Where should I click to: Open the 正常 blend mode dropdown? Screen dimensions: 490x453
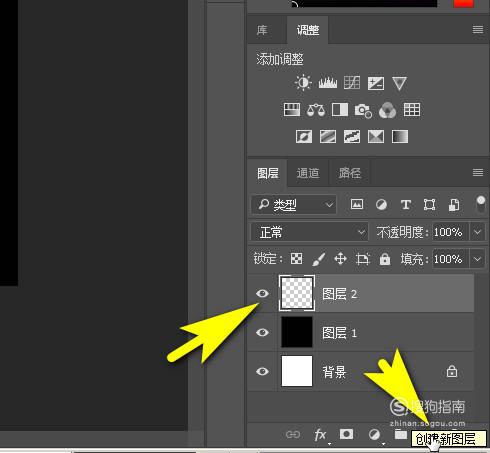(x=310, y=232)
